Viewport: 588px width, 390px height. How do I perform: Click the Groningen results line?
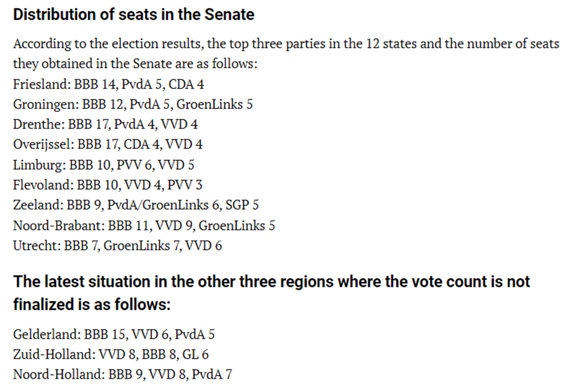(133, 104)
